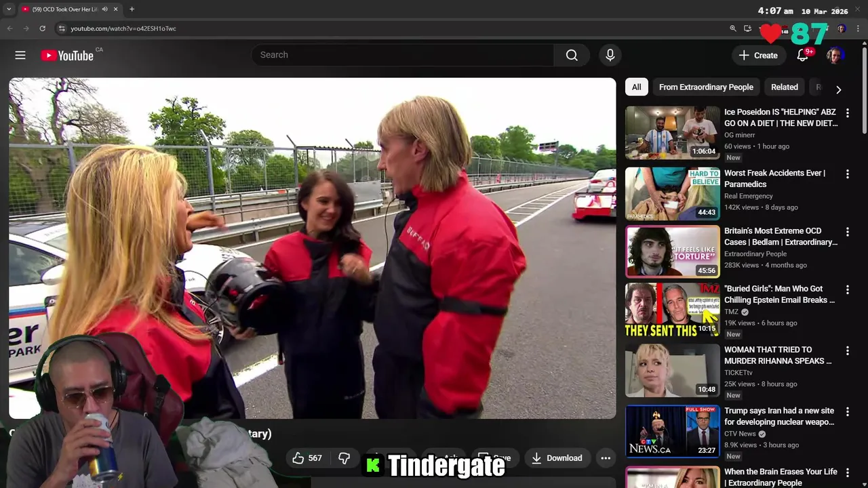Open options for Buried Girls TMZ video
The image size is (868, 488).
click(x=847, y=289)
